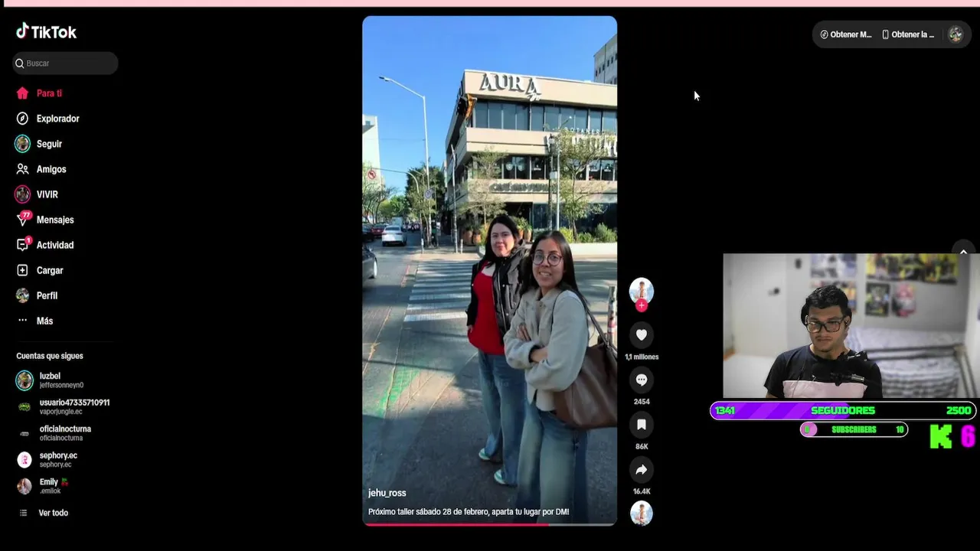Like the video with heart icon

pos(642,334)
